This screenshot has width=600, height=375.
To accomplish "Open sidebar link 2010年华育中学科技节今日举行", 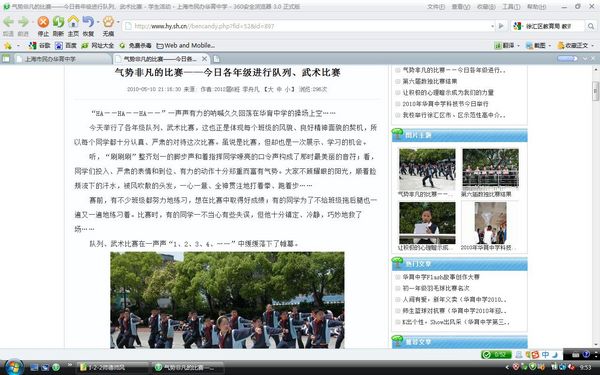I will (x=445, y=104).
